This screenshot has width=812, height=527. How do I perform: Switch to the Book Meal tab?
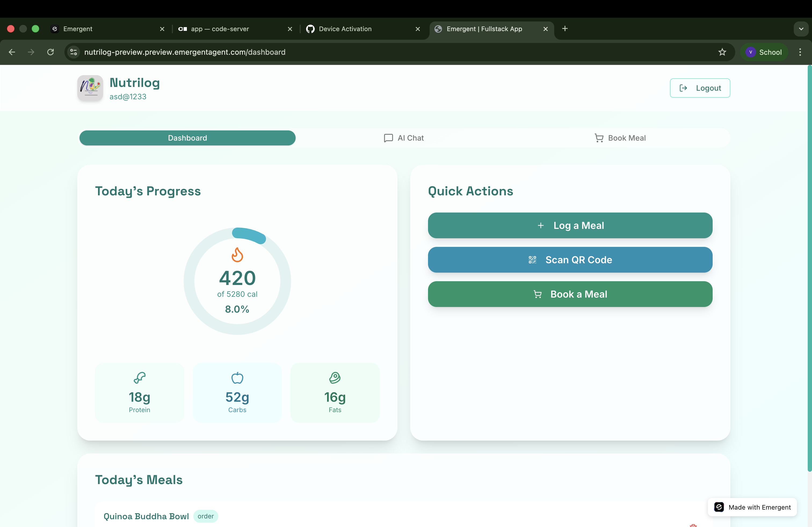pos(620,138)
